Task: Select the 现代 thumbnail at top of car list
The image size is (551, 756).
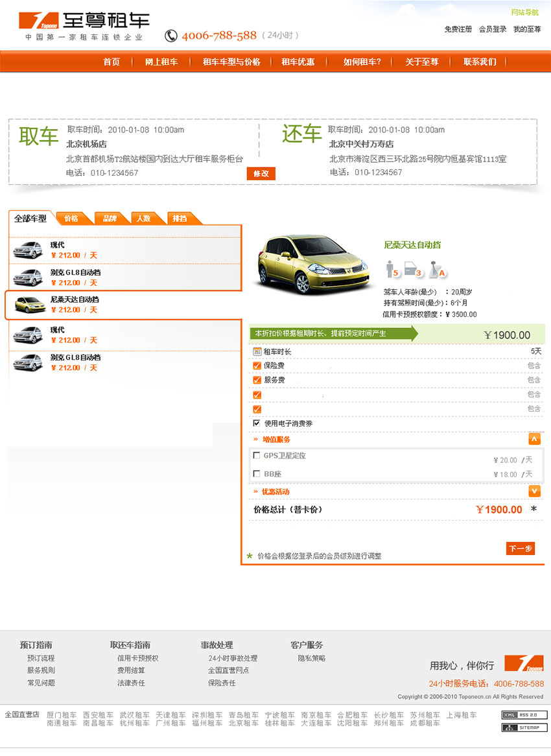Action: coord(28,250)
